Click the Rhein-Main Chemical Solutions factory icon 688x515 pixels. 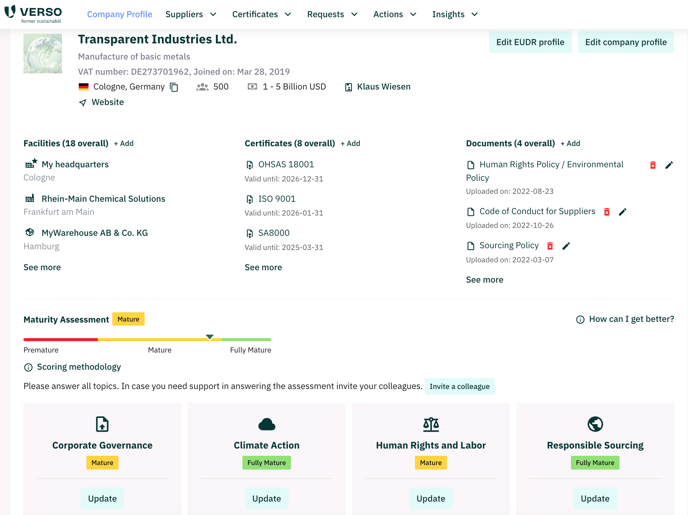click(x=30, y=198)
